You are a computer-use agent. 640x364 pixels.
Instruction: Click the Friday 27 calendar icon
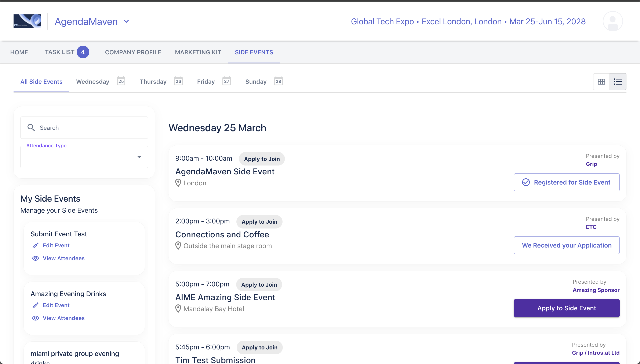226,81
